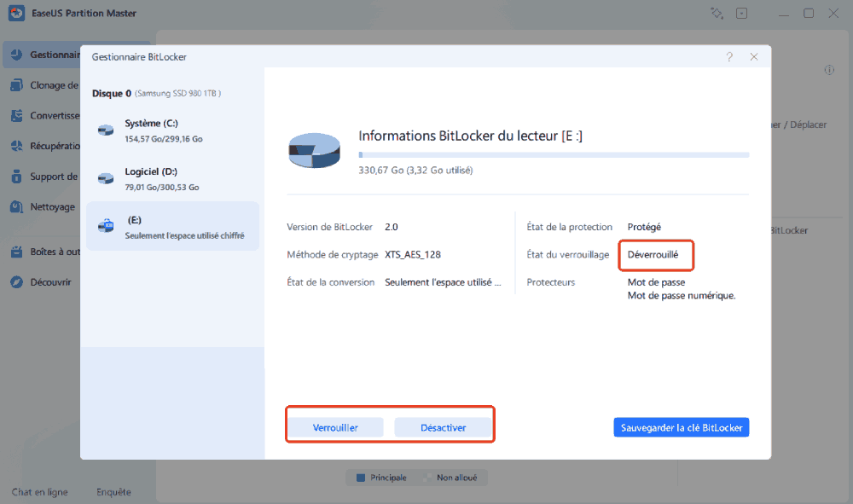Click the (E:) BitLocker drive icon
Image resolution: width=853 pixels, height=504 pixels.
pos(106,225)
